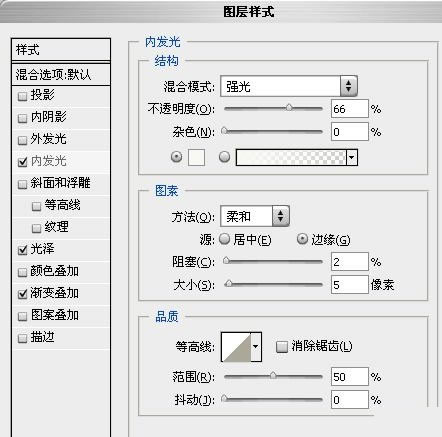Open the 混合模式 blend mode dropdown
Image resolution: width=442 pixels, height=437 pixels.
[x=289, y=86]
